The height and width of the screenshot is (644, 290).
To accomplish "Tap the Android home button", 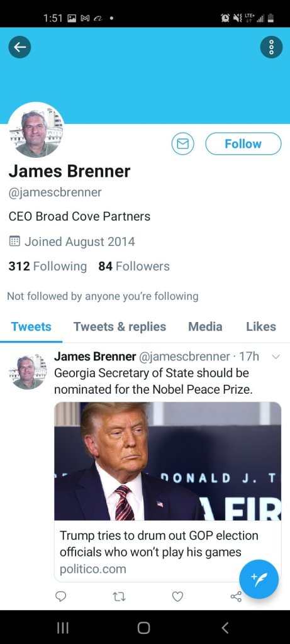I will [144, 628].
